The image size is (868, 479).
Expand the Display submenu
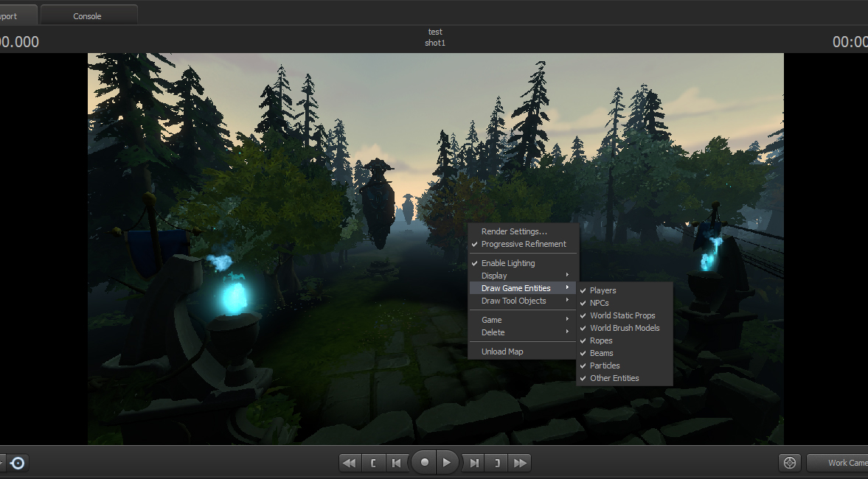pyautogui.click(x=523, y=276)
